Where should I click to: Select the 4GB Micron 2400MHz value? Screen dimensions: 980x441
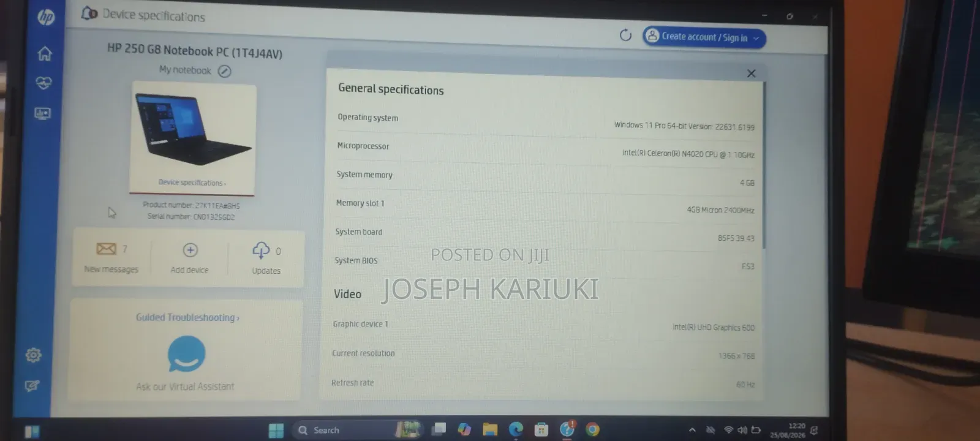[x=720, y=210]
